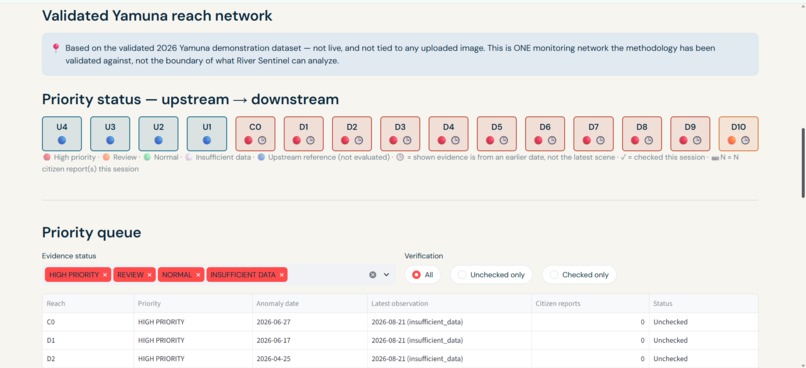
Task: Click the clock icon in D9 card
Action: 697,140
